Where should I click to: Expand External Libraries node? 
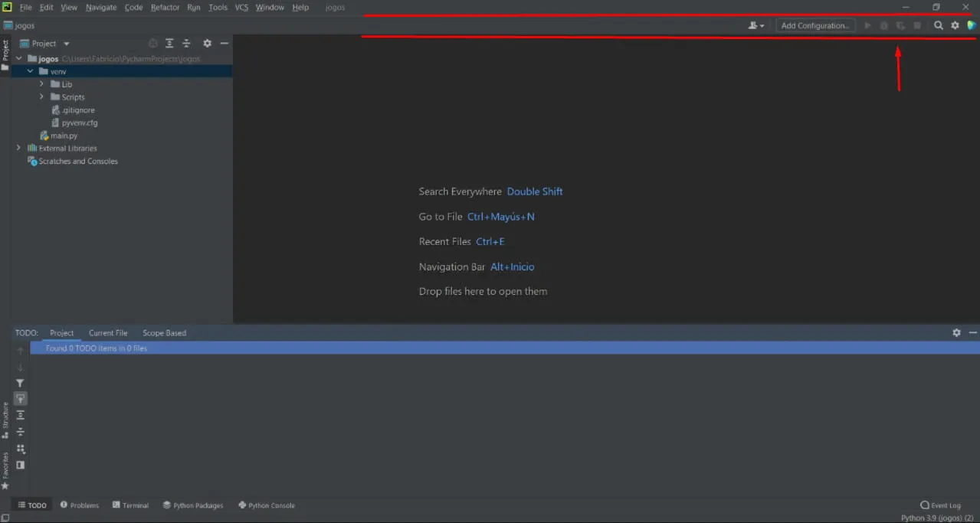point(19,148)
